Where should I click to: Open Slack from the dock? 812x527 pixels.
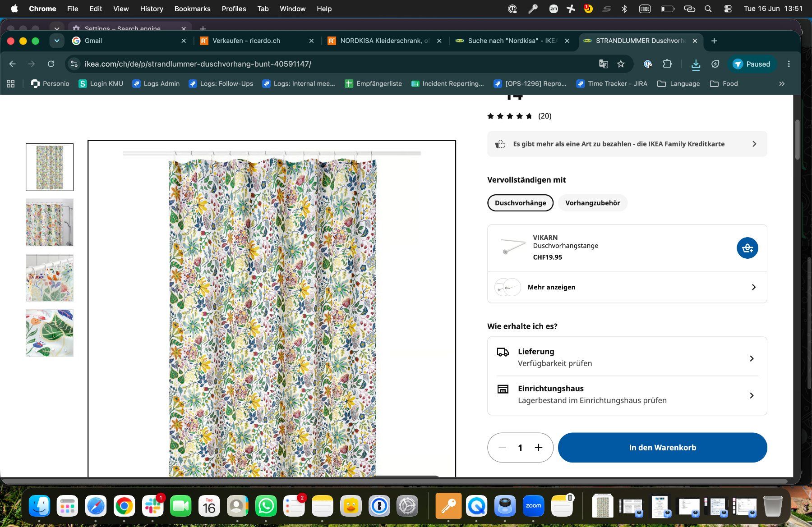click(152, 506)
